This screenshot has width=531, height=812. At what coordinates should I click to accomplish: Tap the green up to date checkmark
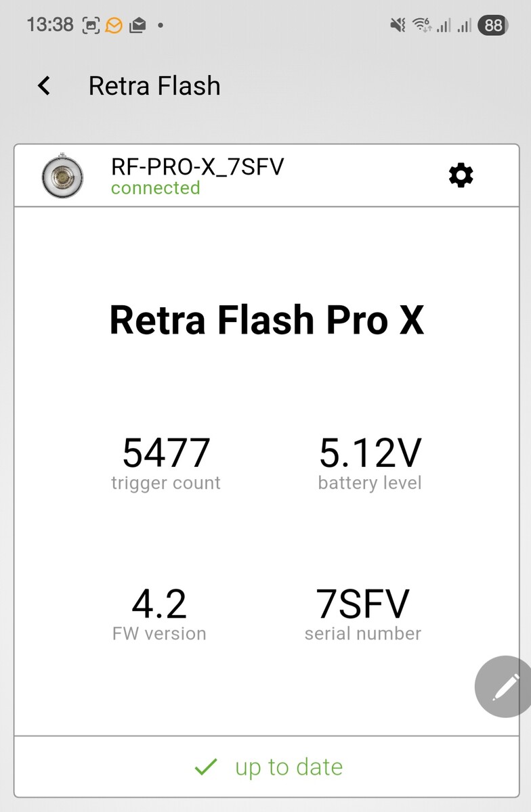[x=205, y=767]
